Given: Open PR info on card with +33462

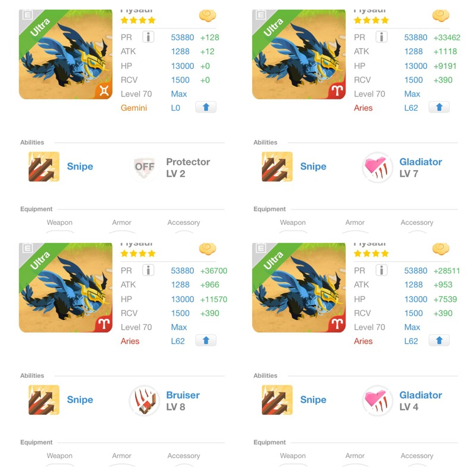Looking at the screenshot, I should tap(381, 37).
